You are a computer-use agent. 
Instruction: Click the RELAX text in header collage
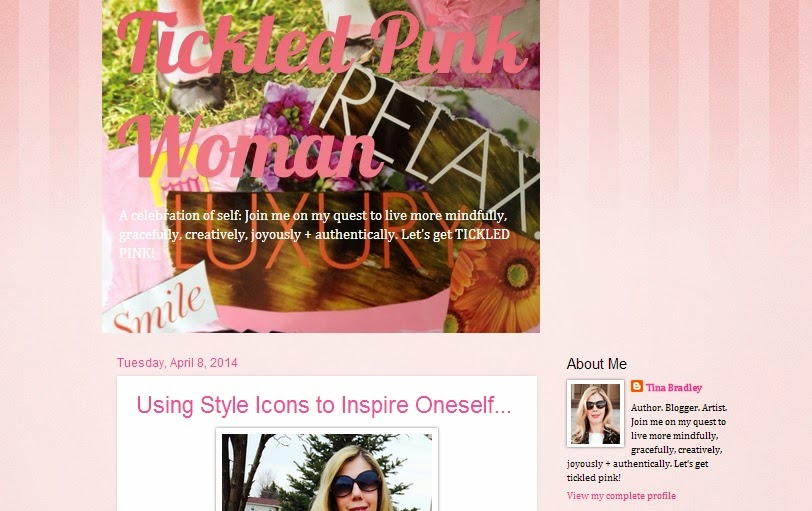[x=430, y=145]
